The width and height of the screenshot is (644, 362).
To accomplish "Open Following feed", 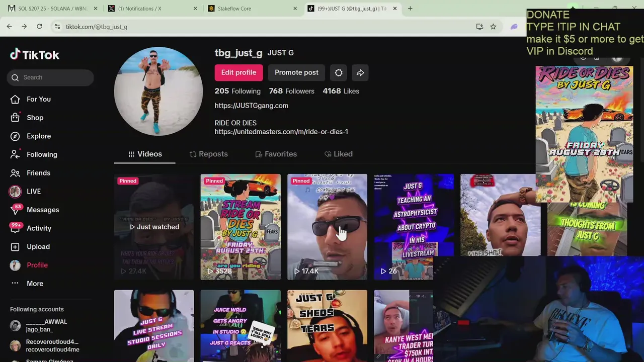I will [x=42, y=154].
